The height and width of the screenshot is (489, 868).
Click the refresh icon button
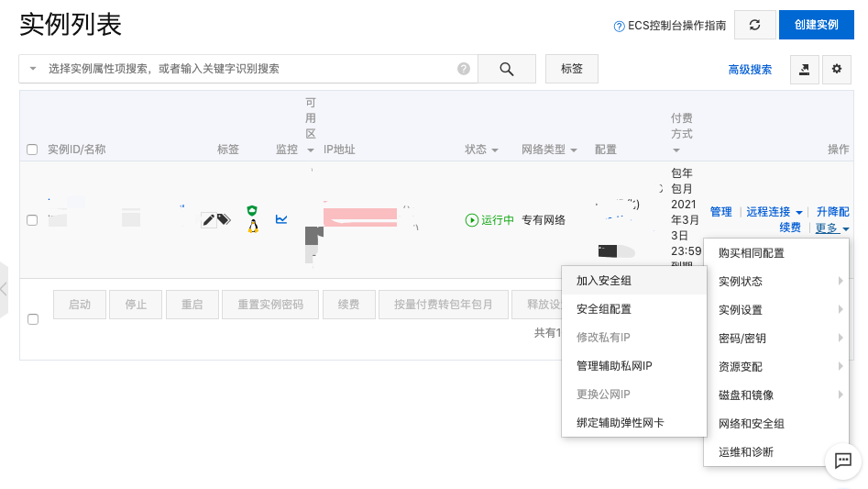(754, 25)
